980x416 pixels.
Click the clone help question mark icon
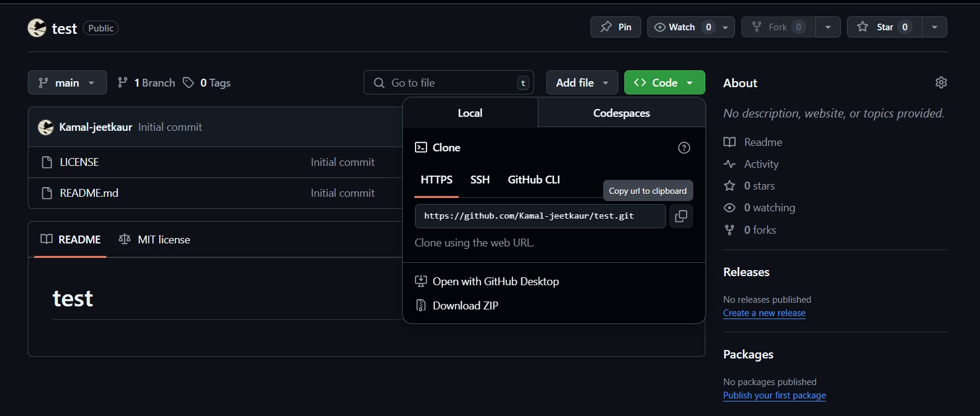pos(684,148)
